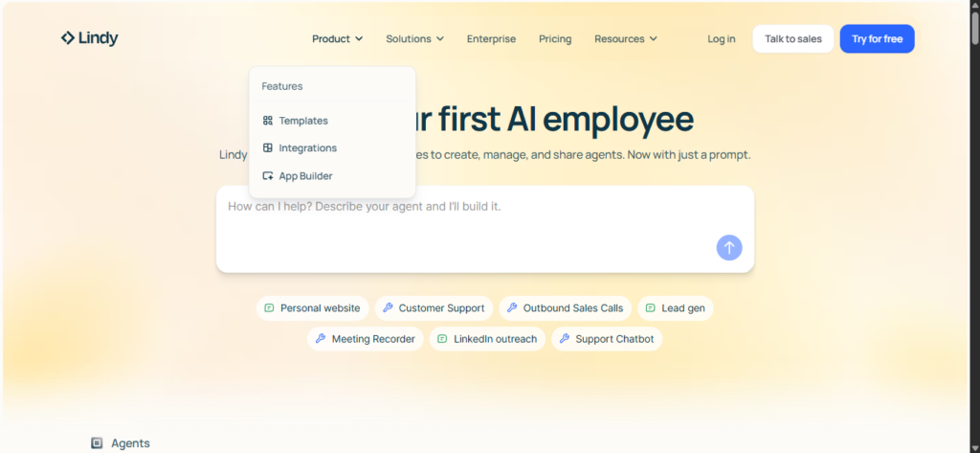Click the Talk to sales button
980x453 pixels.
pos(793,39)
